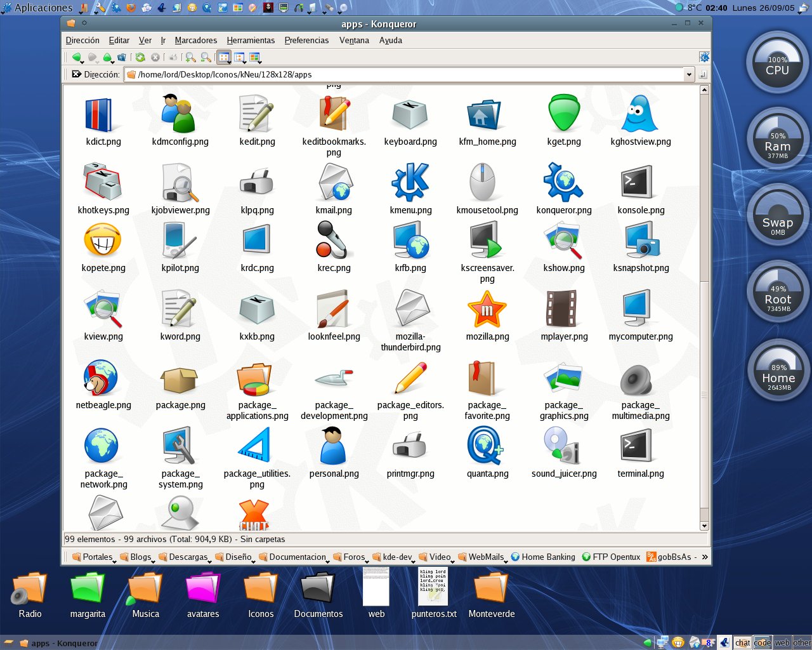The width and height of the screenshot is (812, 650).
Task: Go to the home folder in toolbar
Action: pyautogui.click(x=122, y=57)
